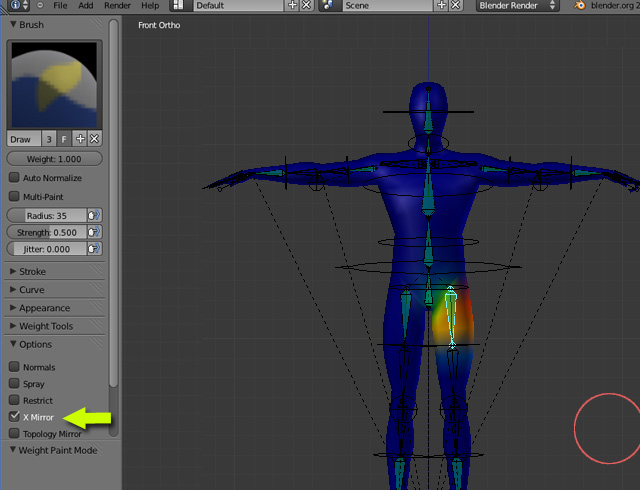Click the Front Ortho view label
This screenshot has height=490, width=640.
tap(159, 25)
